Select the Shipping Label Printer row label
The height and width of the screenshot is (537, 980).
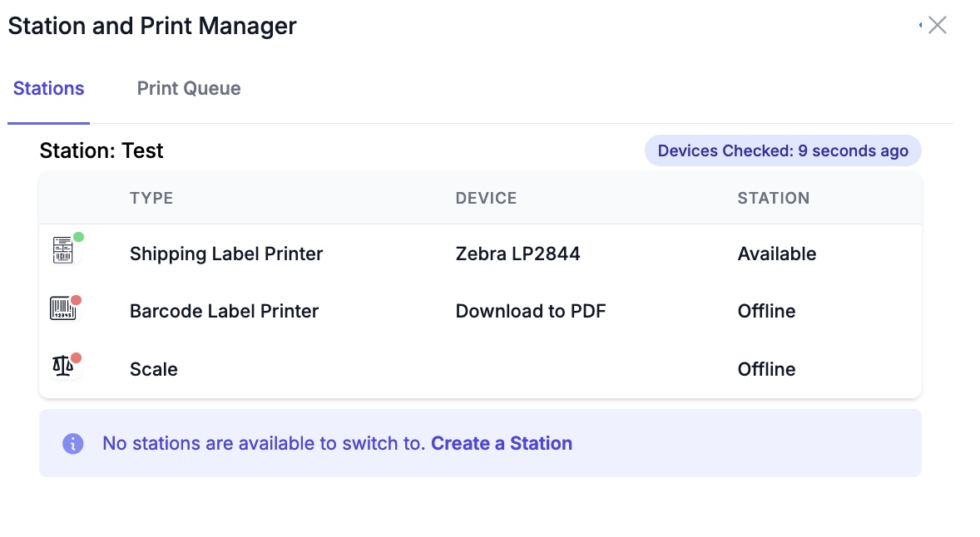226,254
